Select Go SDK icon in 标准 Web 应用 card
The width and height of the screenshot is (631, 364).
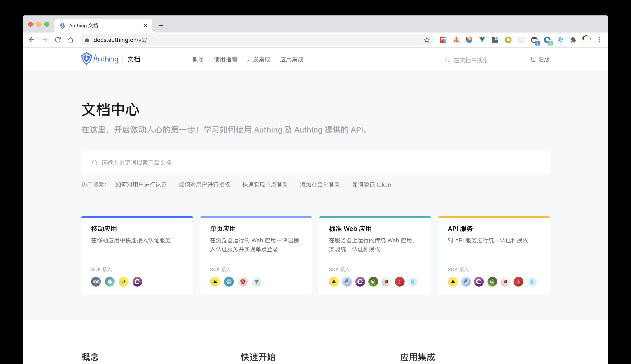click(413, 282)
